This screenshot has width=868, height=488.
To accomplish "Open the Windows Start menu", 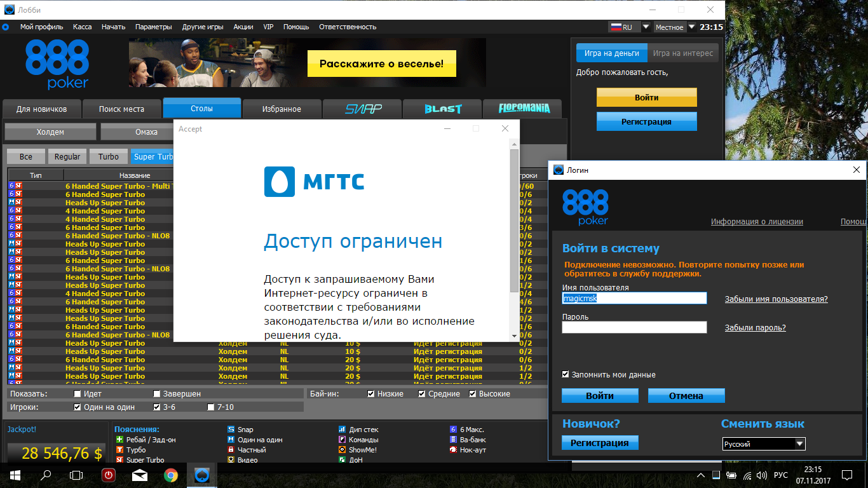I will 15,475.
